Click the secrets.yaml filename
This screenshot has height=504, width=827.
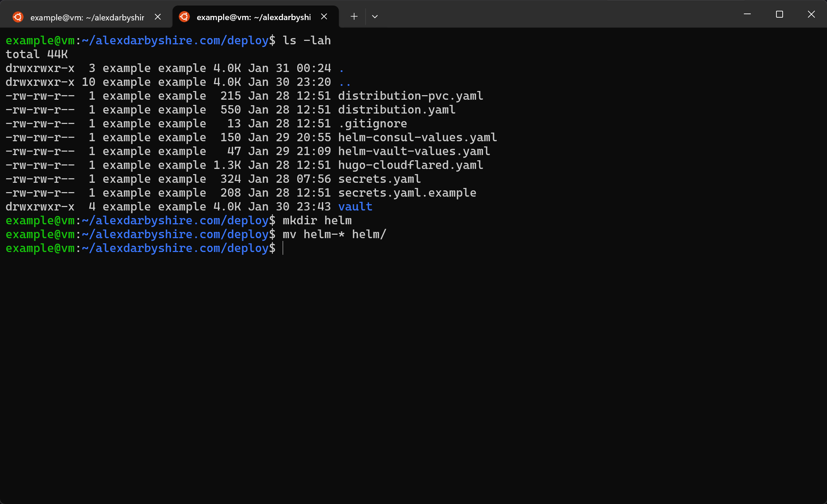point(379,179)
